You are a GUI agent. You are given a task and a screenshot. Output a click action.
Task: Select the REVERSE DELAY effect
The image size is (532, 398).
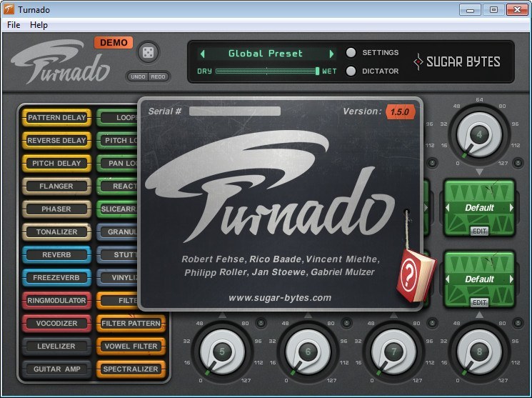pos(56,140)
